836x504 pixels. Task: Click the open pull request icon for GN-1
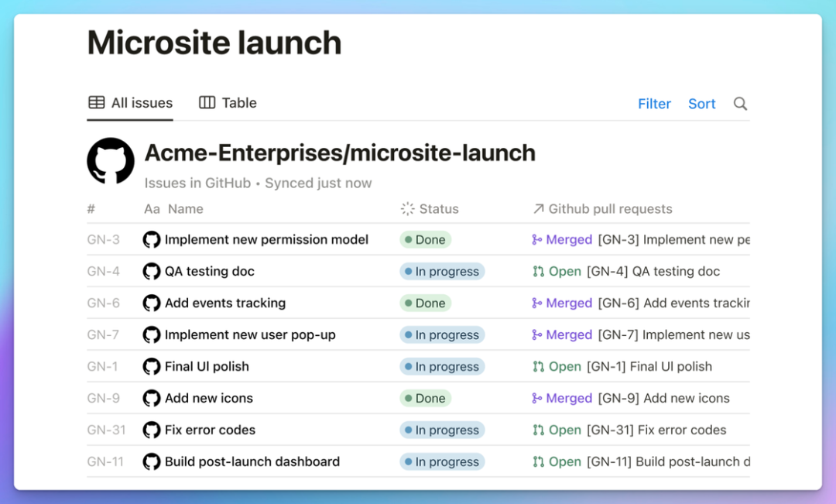pos(538,367)
